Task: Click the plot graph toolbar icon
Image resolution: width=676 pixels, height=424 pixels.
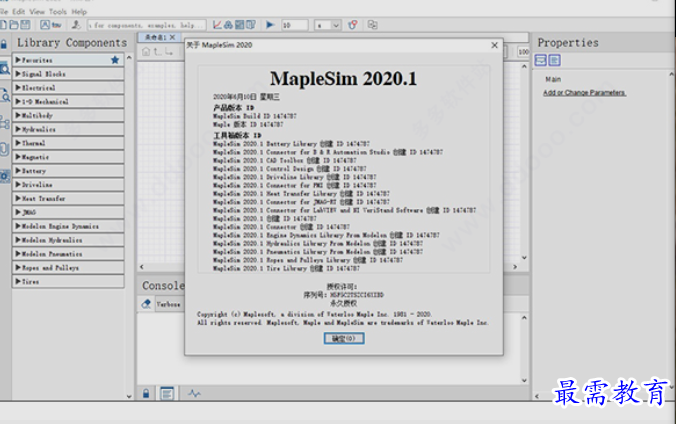Action: coord(218,24)
